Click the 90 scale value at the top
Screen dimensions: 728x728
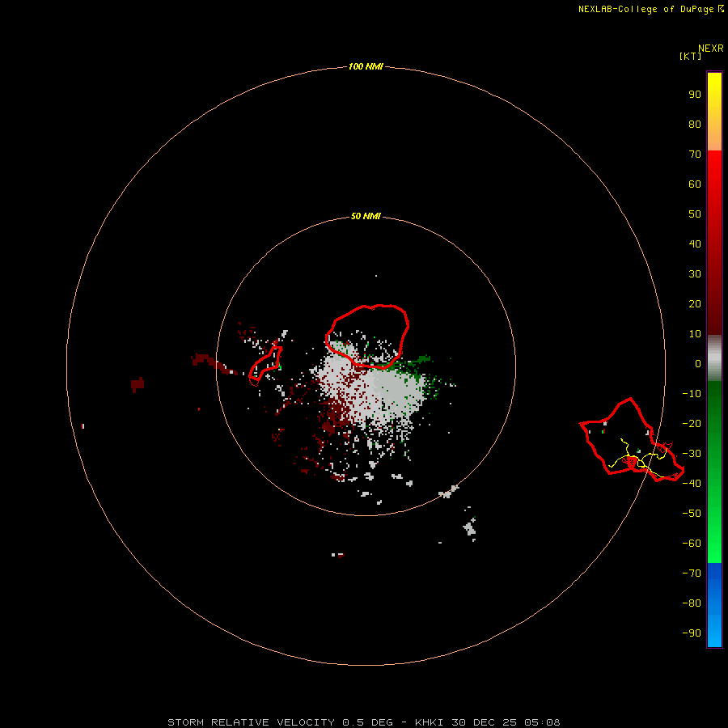tap(695, 95)
